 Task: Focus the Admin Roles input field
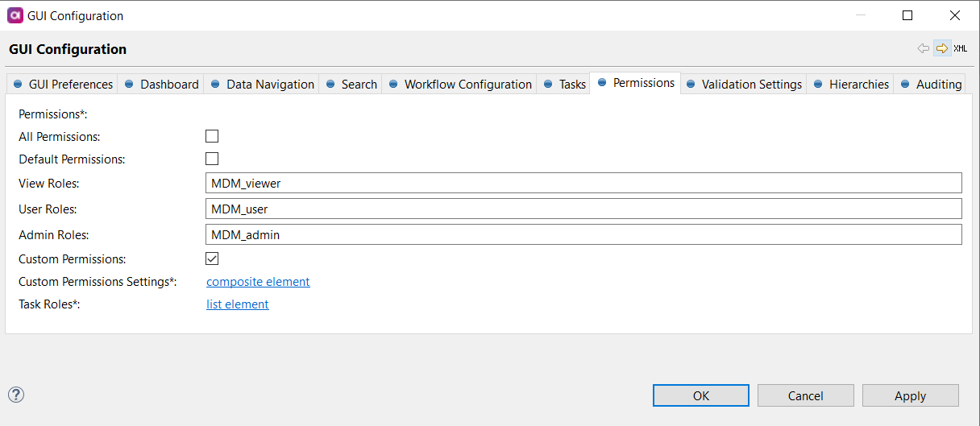point(583,234)
